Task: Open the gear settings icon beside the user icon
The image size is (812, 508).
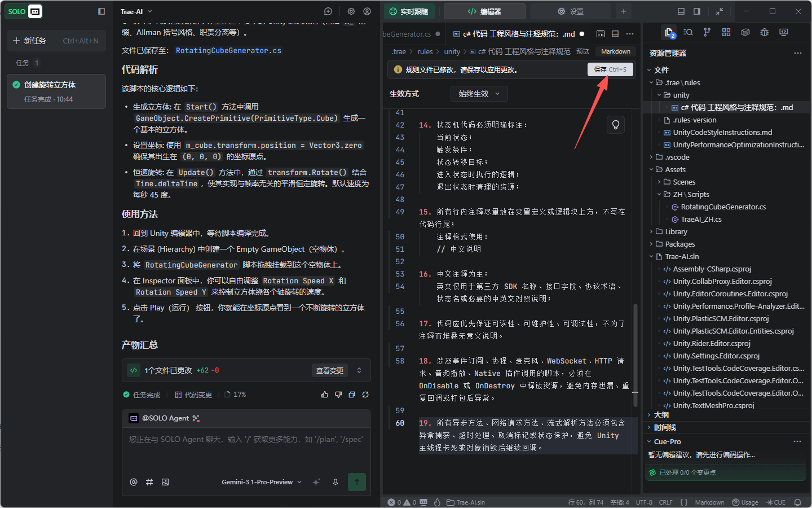Action: point(351,11)
